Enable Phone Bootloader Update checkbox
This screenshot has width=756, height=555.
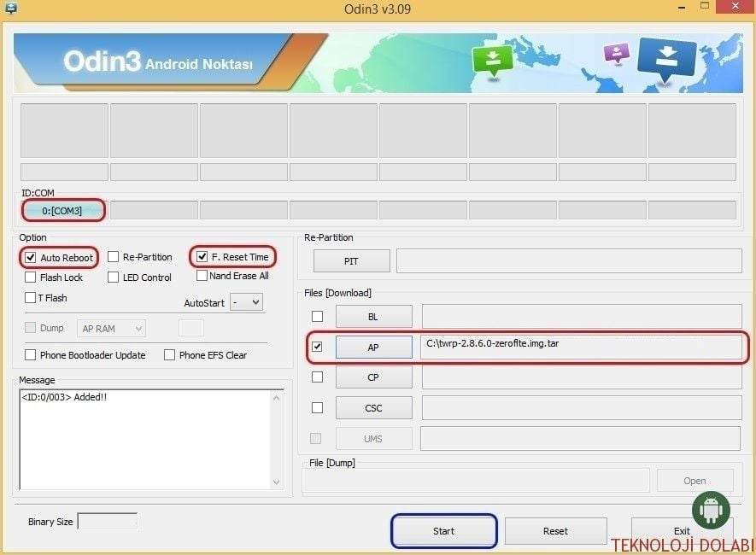tap(31, 354)
